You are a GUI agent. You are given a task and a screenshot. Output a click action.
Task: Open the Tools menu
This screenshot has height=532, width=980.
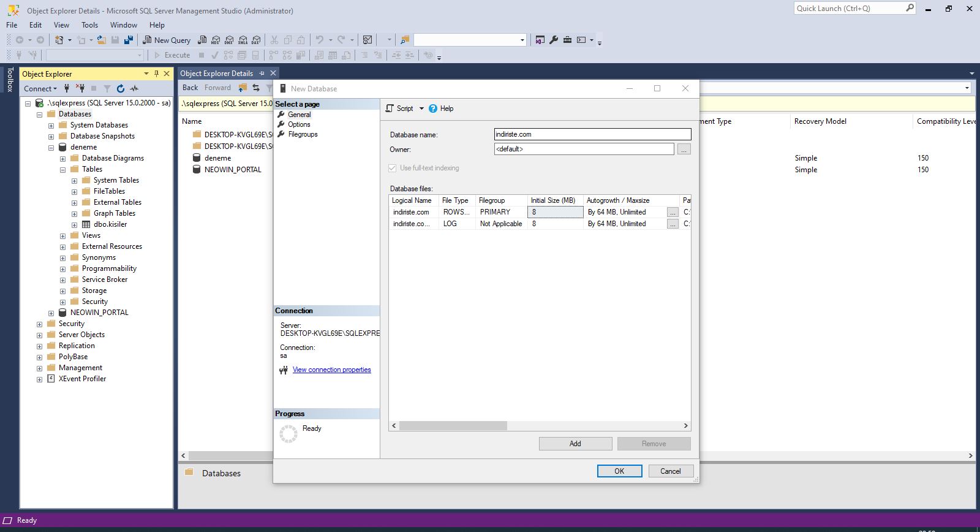pyautogui.click(x=89, y=25)
